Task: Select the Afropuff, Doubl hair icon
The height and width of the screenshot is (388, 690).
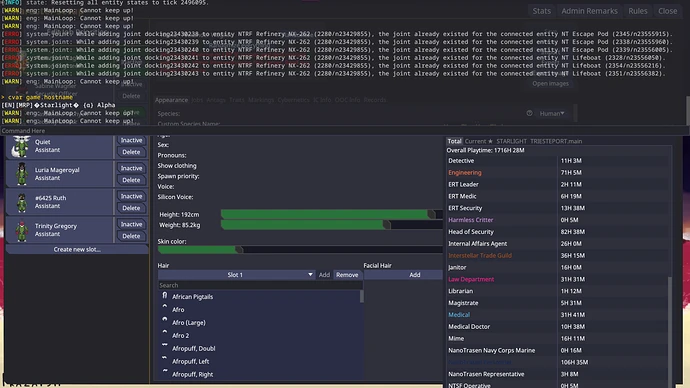Action: pyautogui.click(x=165, y=345)
